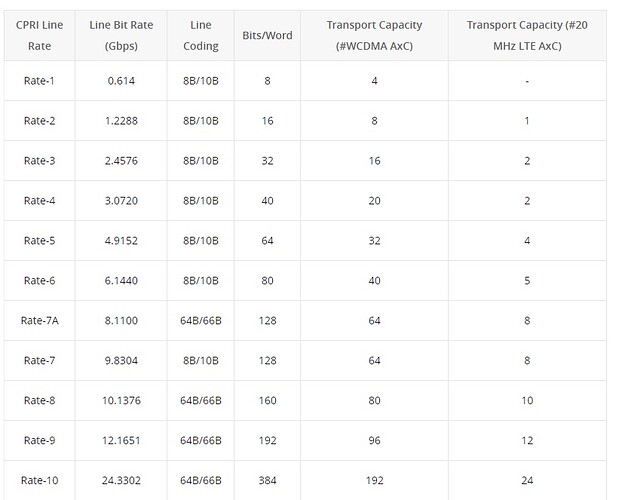This screenshot has height=500, width=619.
Task: Select the Line Bit Rate (Gbps) header
Action: click(121, 36)
